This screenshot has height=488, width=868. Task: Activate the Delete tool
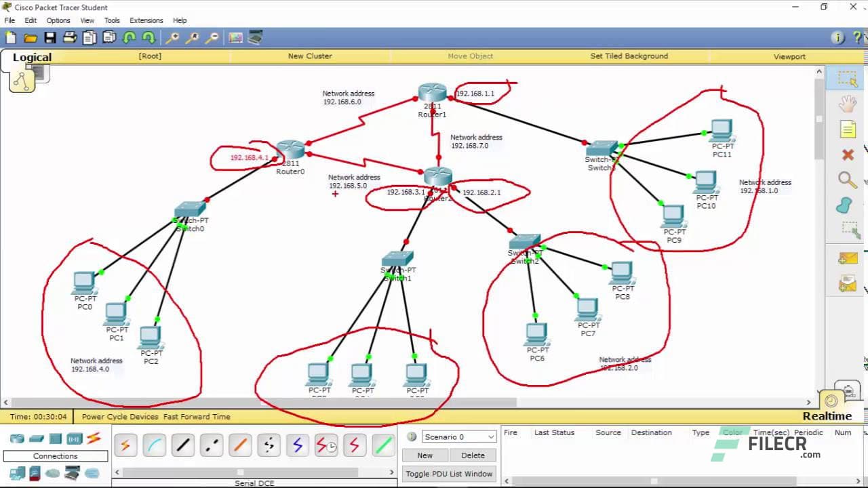point(848,155)
